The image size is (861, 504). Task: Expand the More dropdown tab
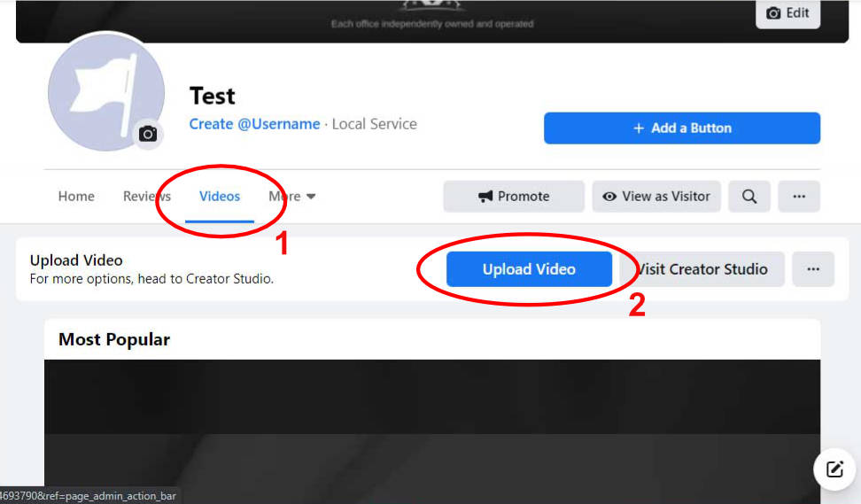point(291,196)
